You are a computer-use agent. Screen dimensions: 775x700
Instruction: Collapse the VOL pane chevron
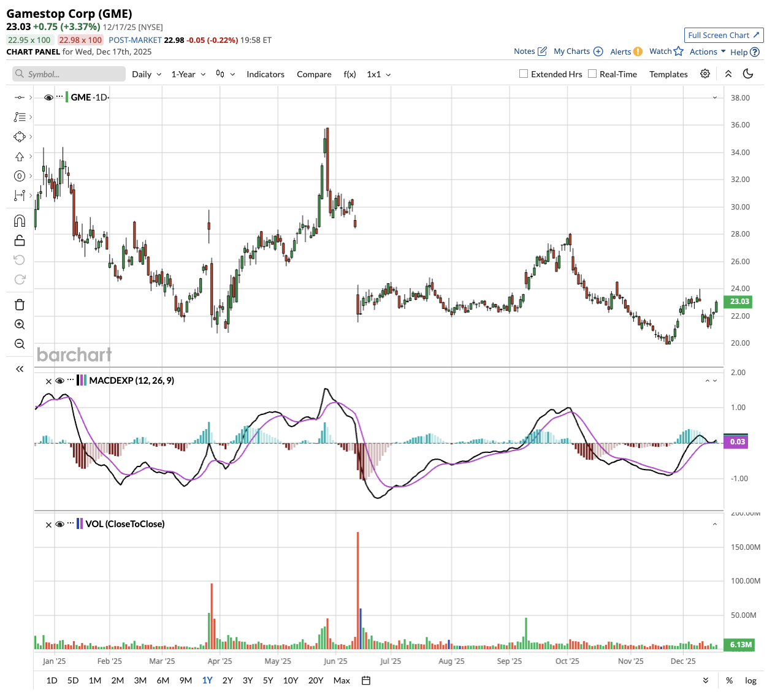715,524
